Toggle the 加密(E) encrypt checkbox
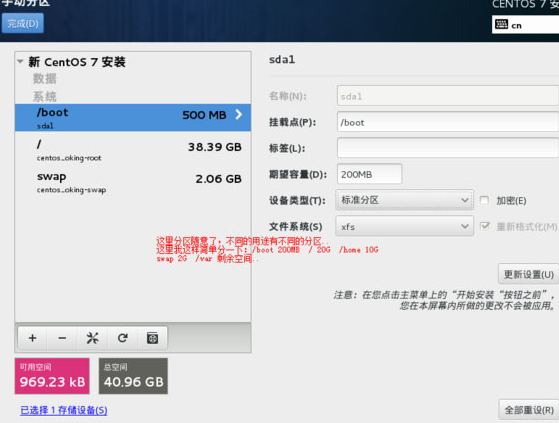The width and height of the screenshot is (559, 423). click(x=484, y=200)
